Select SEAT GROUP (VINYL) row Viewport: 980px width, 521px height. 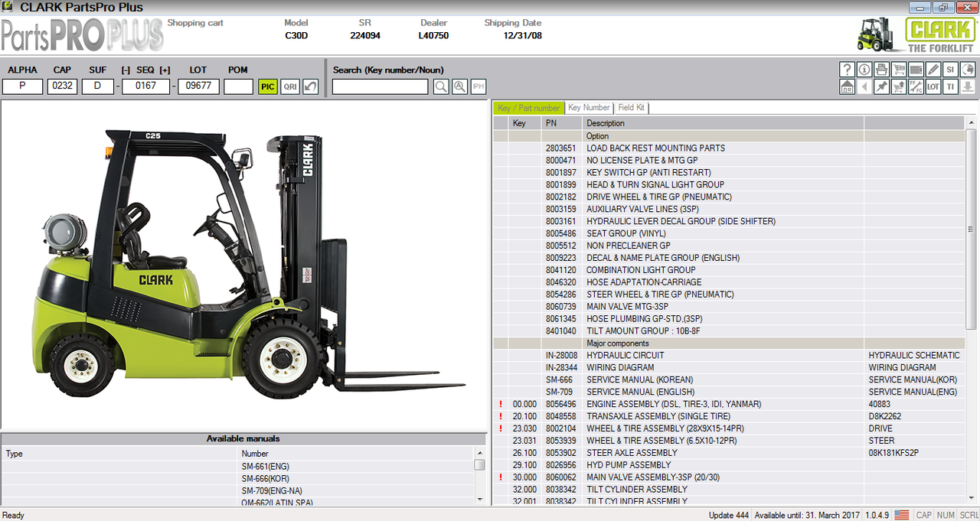tap(729, 233)
